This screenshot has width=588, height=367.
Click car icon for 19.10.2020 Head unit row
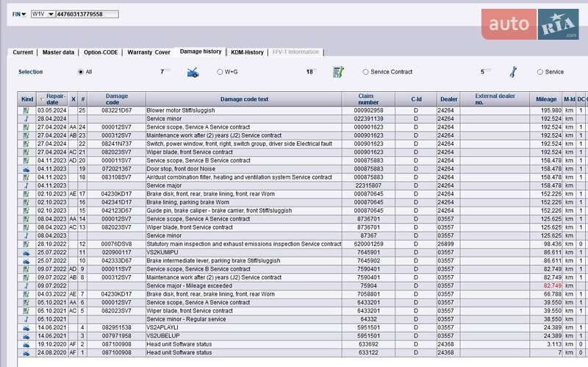coord(26,344)
